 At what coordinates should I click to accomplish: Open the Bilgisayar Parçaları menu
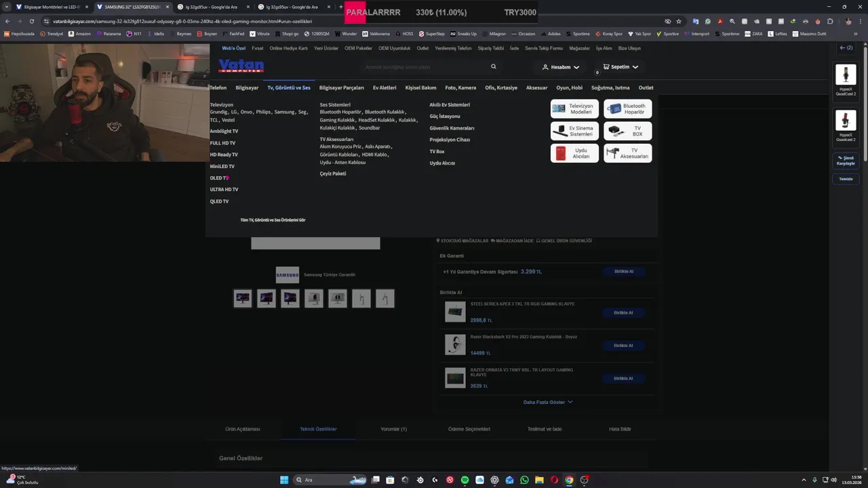[x=341, y=87]
